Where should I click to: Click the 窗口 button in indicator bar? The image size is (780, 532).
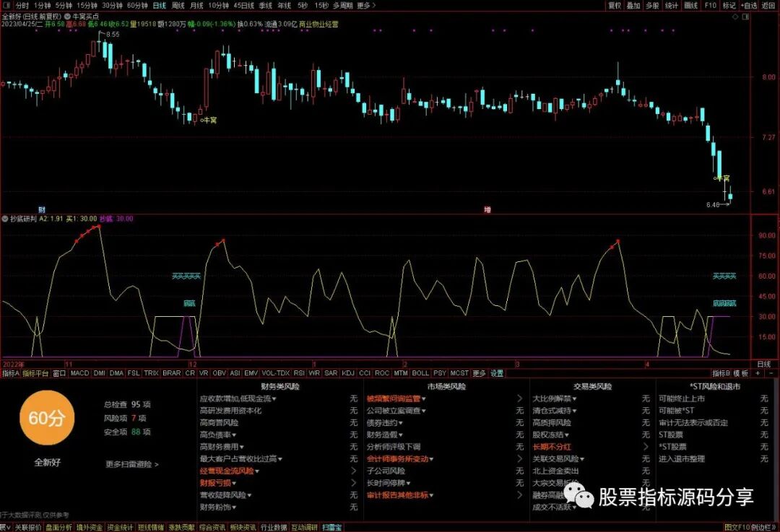[x=59, y=373]
